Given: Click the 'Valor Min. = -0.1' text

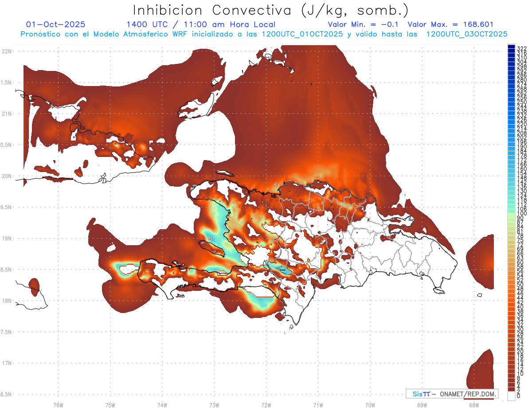Looking at the screenshot, I should coord(363,24).
